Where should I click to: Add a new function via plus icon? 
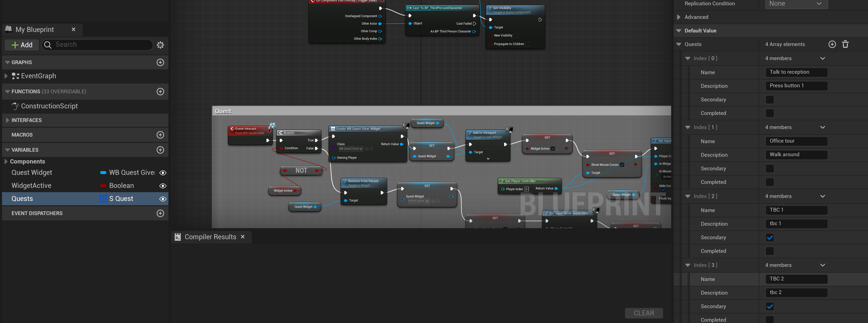pos(160,92)
